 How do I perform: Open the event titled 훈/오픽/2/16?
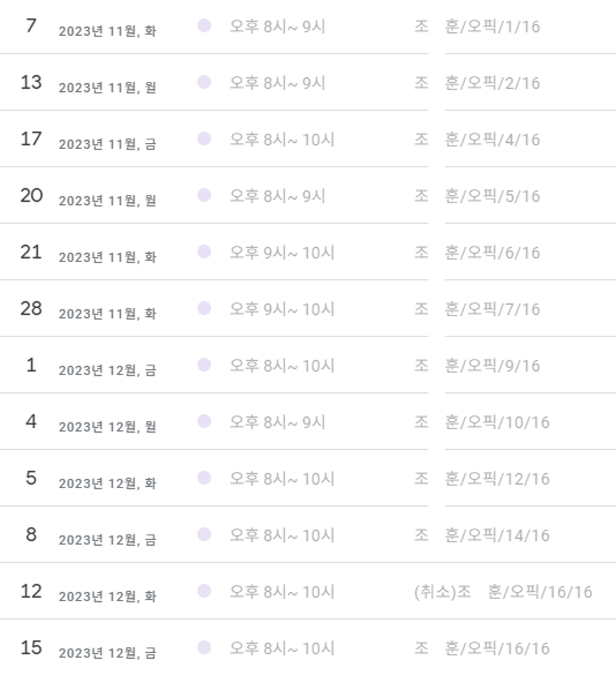(477, 83)
